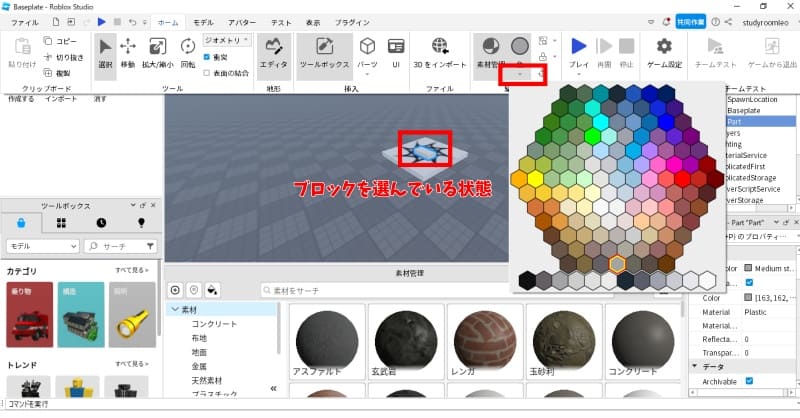This screenshot has height=418, width=800.
Task: Toggle 表面の結合 (Join Surfaces) checkbox
Action: pos(207,73)
